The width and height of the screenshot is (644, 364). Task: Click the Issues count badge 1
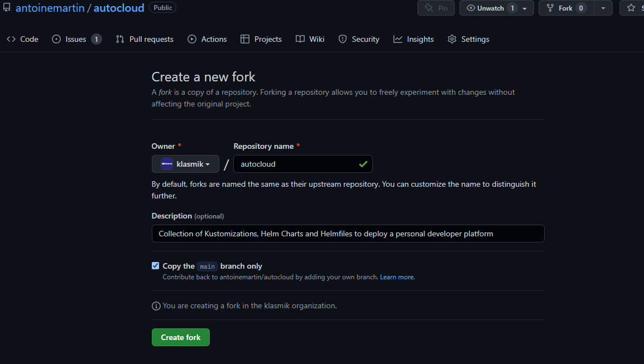[x=96, y=39]
